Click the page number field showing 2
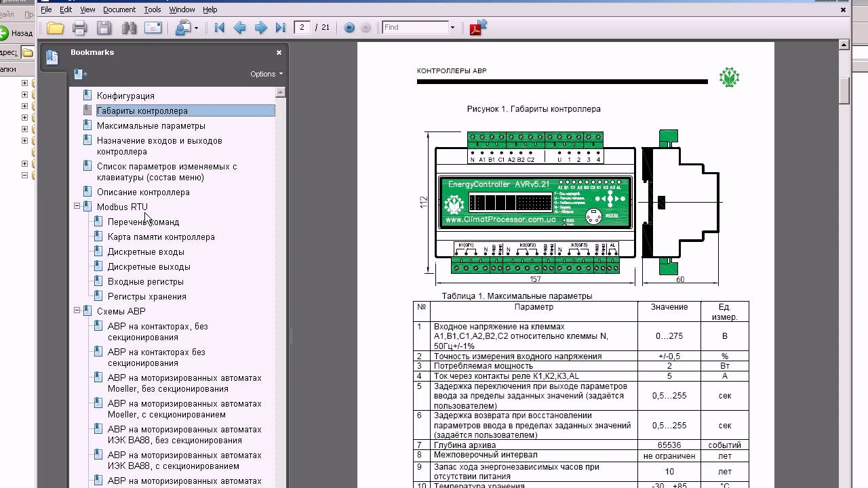 click(x=302, y=28)
